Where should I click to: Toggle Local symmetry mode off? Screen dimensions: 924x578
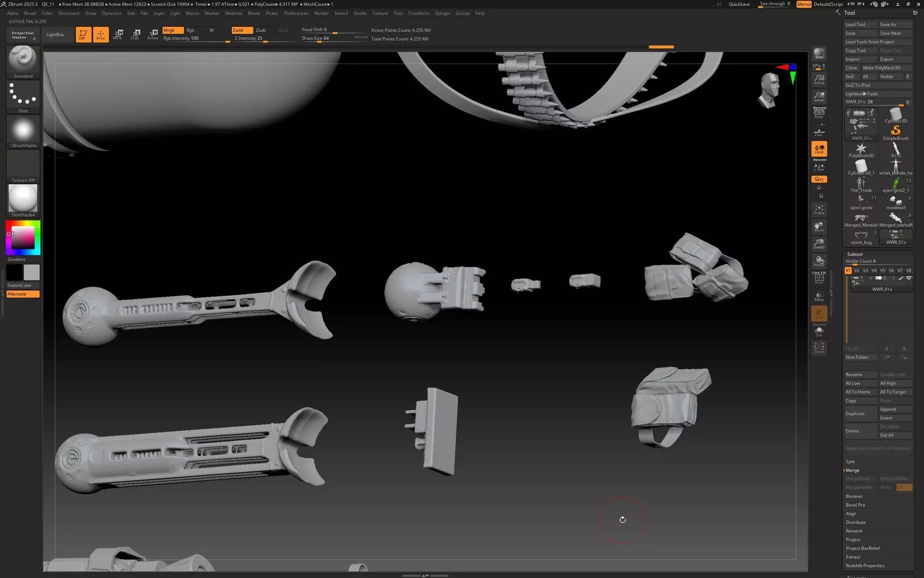(819, 149)
